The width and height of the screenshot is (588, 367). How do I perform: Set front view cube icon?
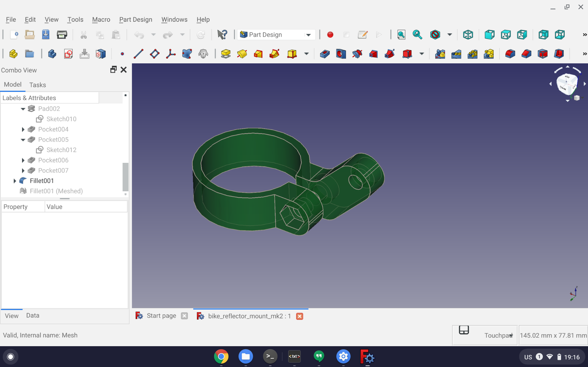pos(489,35)
